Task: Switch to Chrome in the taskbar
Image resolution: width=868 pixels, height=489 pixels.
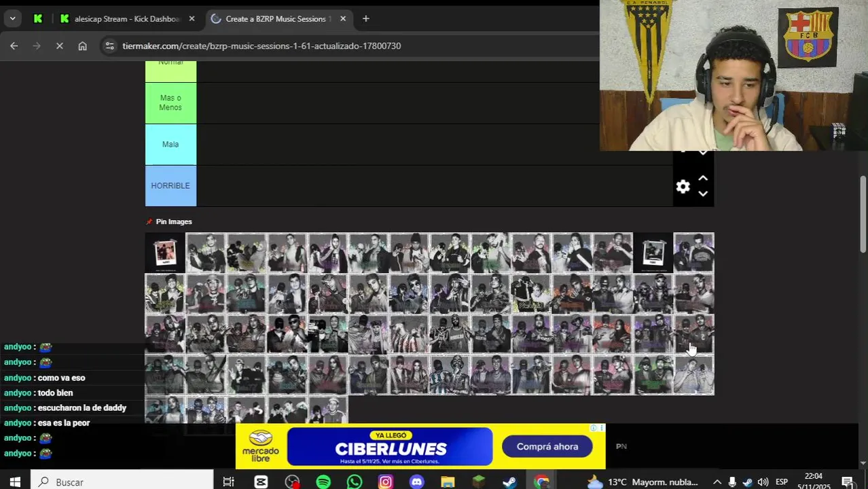Action: click(541, 482)
